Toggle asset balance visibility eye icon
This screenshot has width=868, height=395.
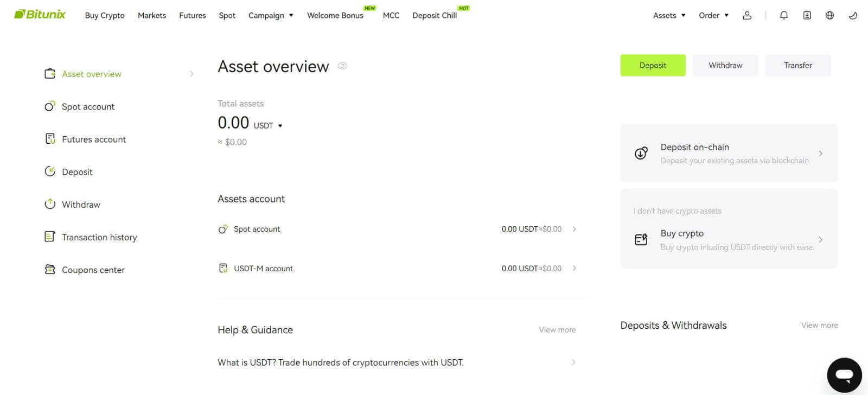342,66
